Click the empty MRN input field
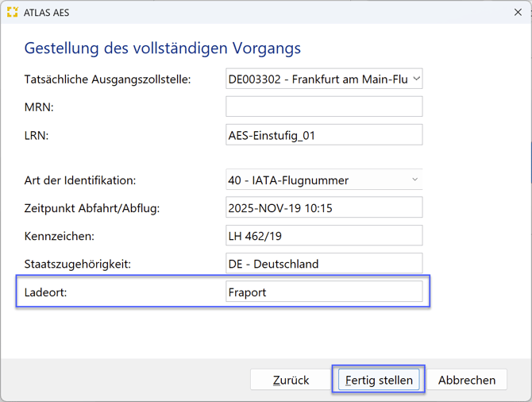This screenshot has height=402, width=532. tap(324, 106)
